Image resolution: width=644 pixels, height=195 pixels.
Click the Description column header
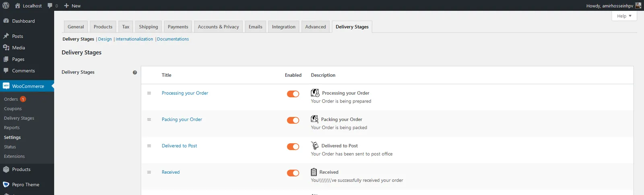pos(323,75)
